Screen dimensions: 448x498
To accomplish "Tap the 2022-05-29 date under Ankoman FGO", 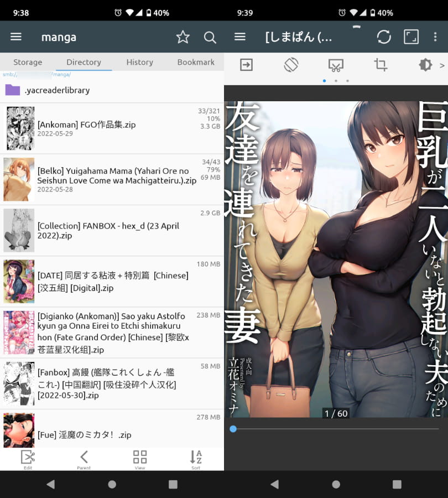I will coord(55,134).
